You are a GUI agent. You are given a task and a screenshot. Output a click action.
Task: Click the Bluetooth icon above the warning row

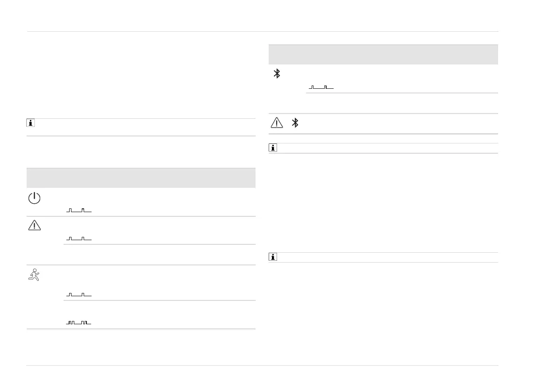click(277, 73)
